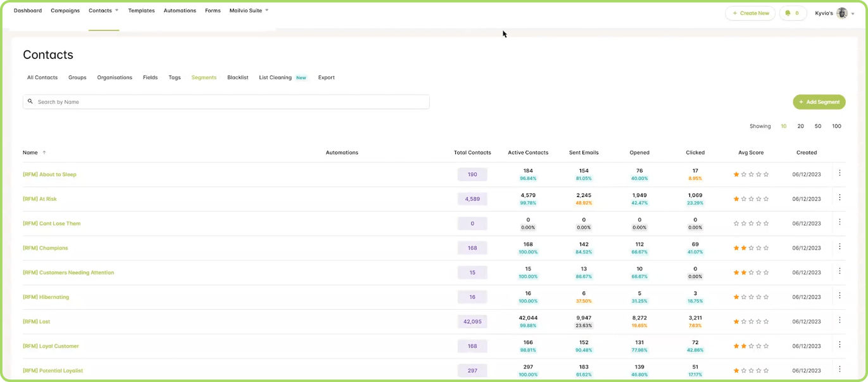Expand the Kyvio's account dropdown arrow
The width and height of the screenshot is (868, 382).
(853, 14)
